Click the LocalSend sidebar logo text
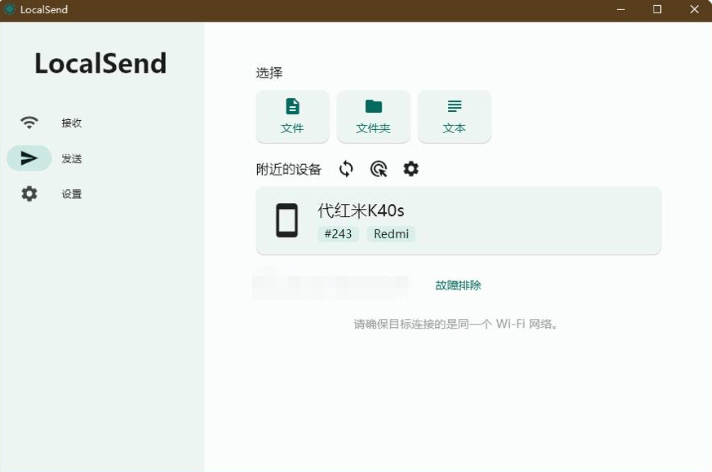Screen dimensions: 712x472 tap(100, 63)
